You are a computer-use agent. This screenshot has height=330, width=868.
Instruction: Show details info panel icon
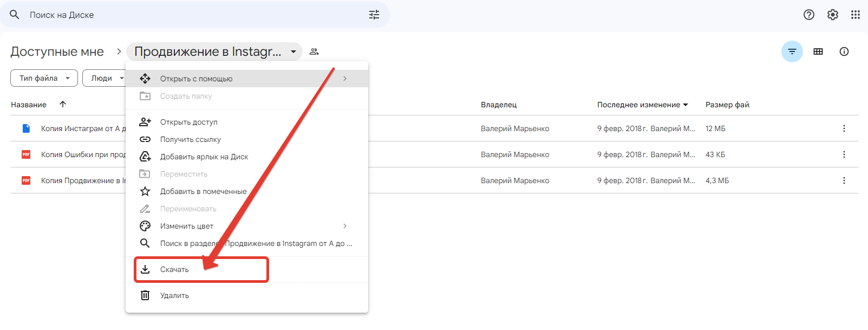(844, 51)
